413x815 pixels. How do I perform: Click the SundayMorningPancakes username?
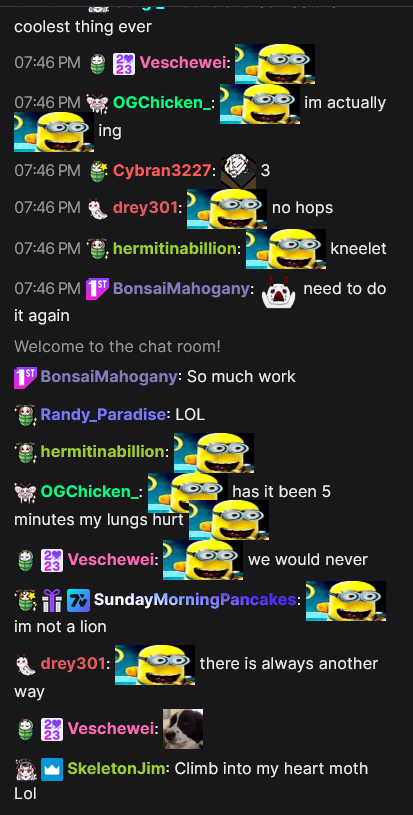point(195,600)
